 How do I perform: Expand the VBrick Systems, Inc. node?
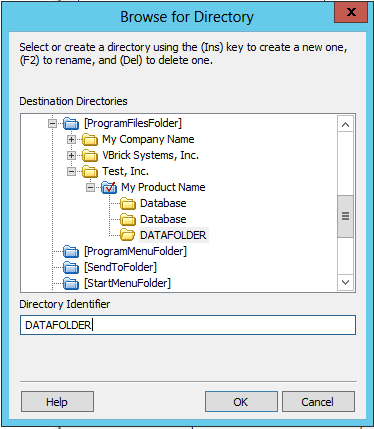[x=71, y=155]
